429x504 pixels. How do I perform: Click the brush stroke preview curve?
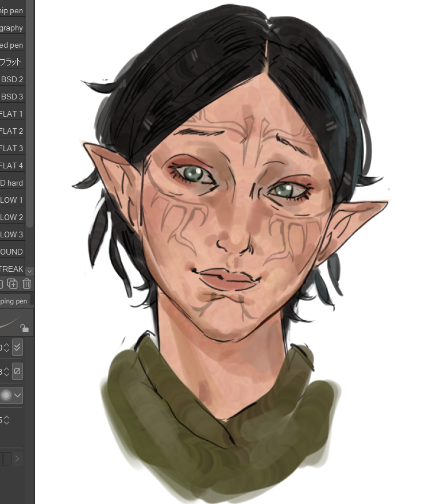(10, 323)
